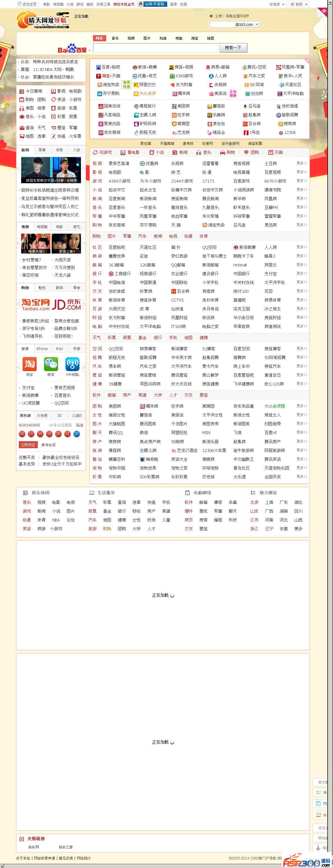Open 4399游戏 site link
This screenshot has height=868, width=333.
click(181, 76)
